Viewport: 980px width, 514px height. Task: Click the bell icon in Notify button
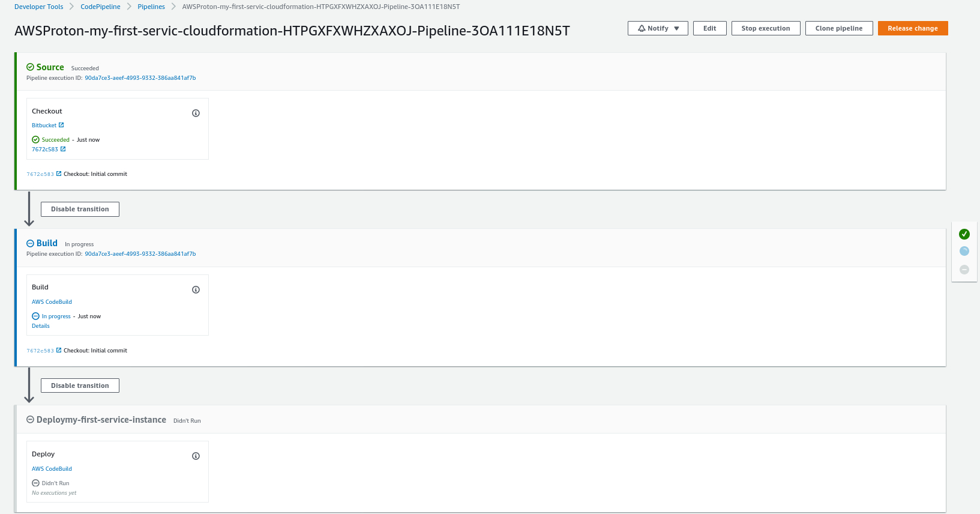pyautogui.click(x=642, y=28)
